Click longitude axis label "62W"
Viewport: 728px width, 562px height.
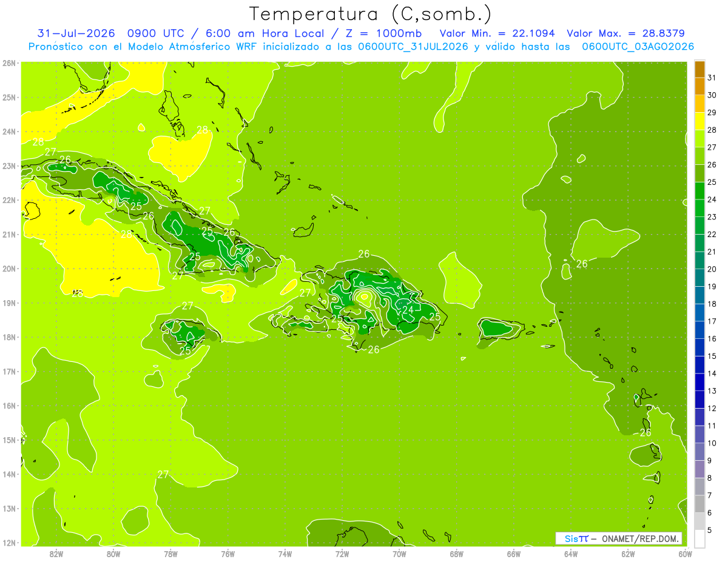pos(628,553)
